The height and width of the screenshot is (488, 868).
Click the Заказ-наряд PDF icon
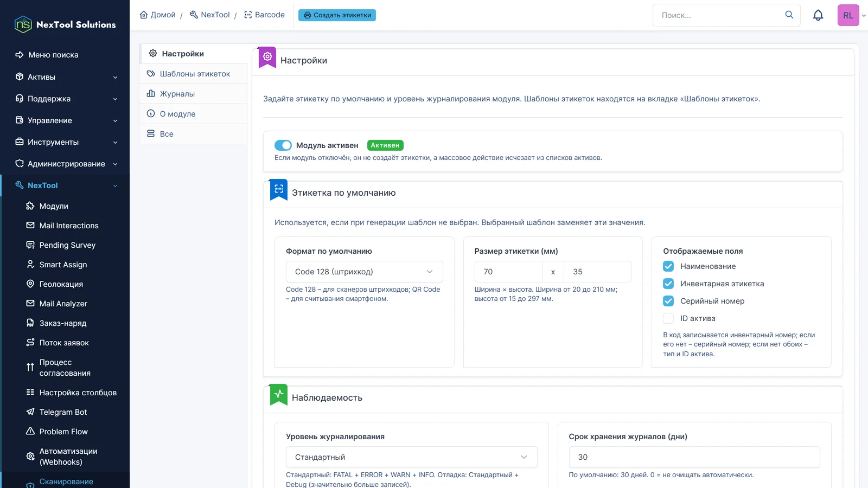[30, 323]
